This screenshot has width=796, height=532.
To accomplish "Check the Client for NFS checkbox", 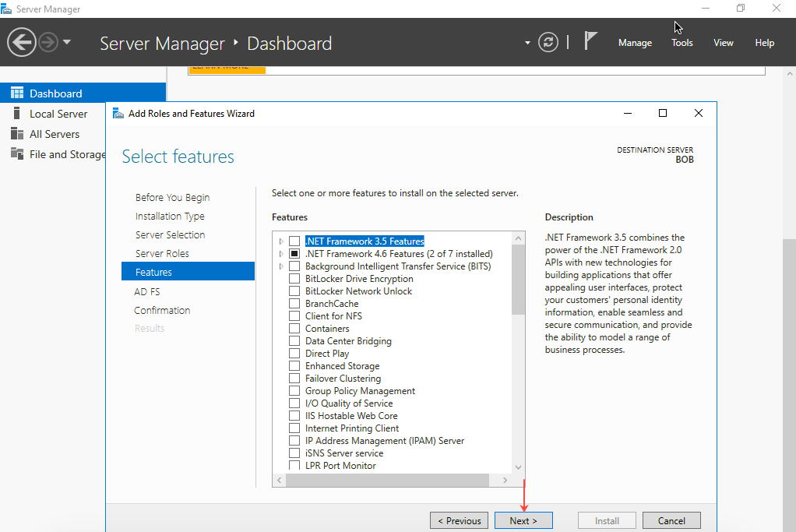I will [294, 315].
